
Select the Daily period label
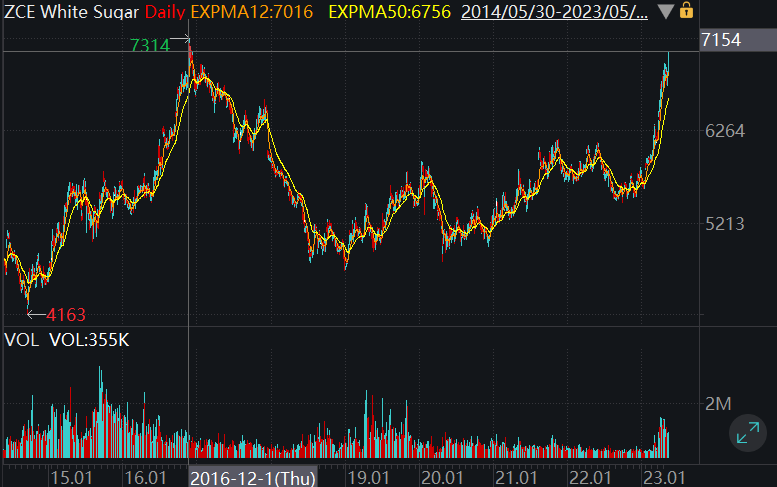click(165, 12)
